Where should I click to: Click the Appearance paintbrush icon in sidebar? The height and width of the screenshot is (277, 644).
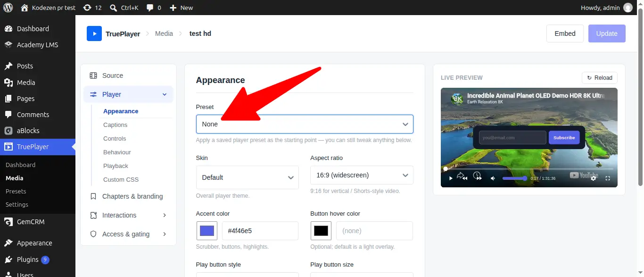[x=8, y=243]
